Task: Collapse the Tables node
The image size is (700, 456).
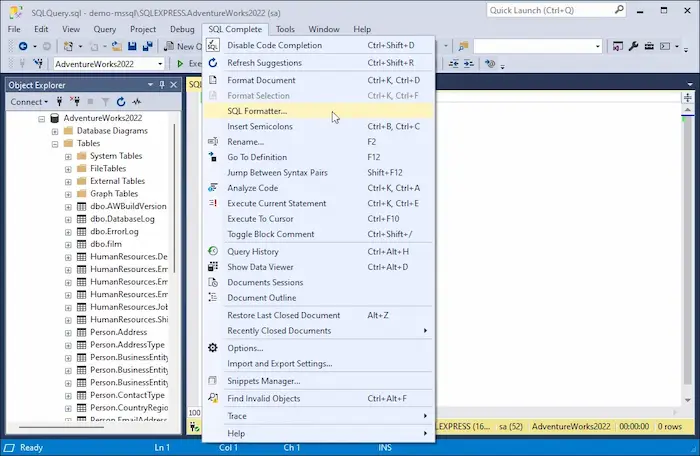Action: tap(54, 144)
